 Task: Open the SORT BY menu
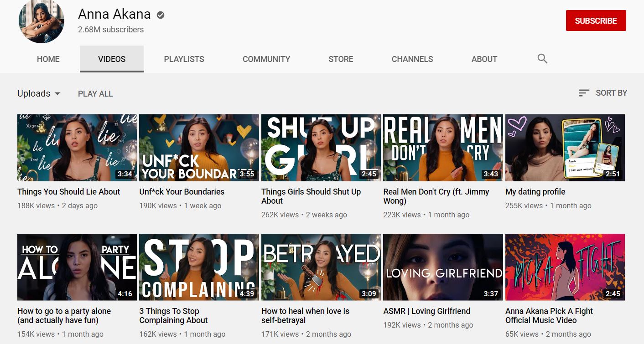[603, 93]
